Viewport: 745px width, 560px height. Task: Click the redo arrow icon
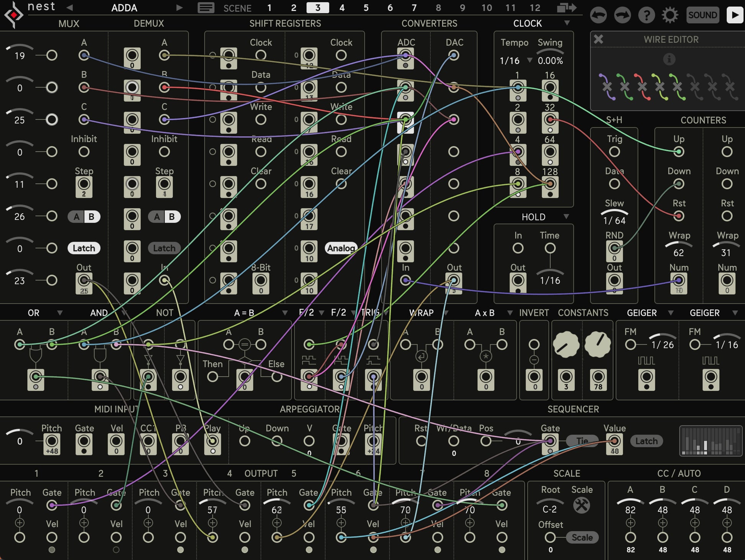pyautogui.click(x=622, y=15)
